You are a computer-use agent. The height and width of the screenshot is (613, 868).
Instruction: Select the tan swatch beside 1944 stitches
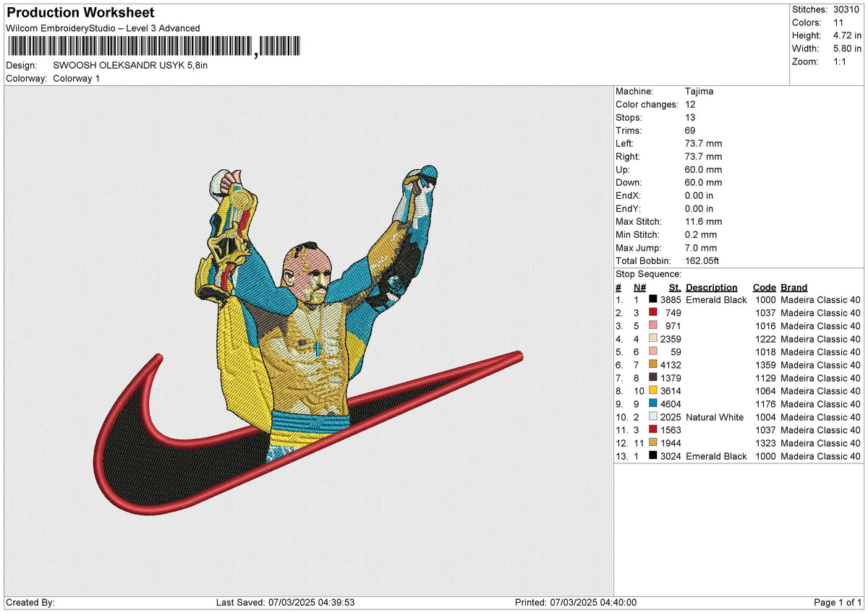pyautogui.click(x=652, y=442)
